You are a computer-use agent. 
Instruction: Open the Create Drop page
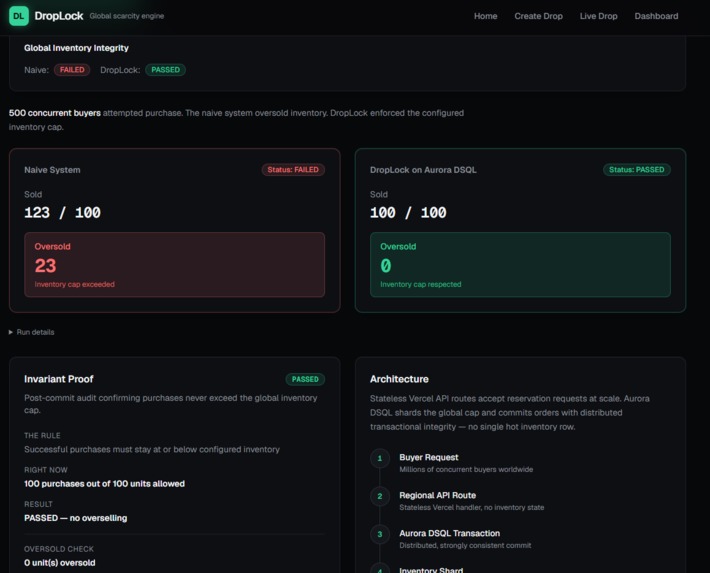(538, 16)
